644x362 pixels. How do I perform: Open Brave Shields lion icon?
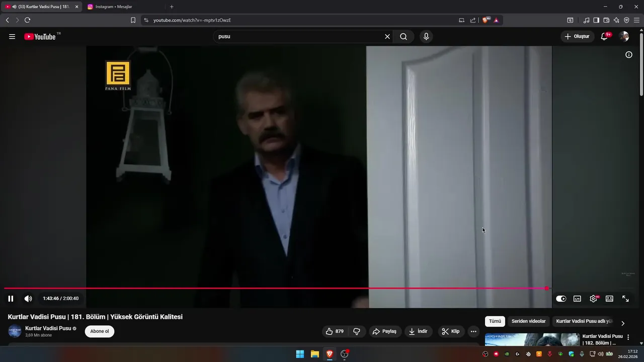pyautogui.click(x=486, y=20)
